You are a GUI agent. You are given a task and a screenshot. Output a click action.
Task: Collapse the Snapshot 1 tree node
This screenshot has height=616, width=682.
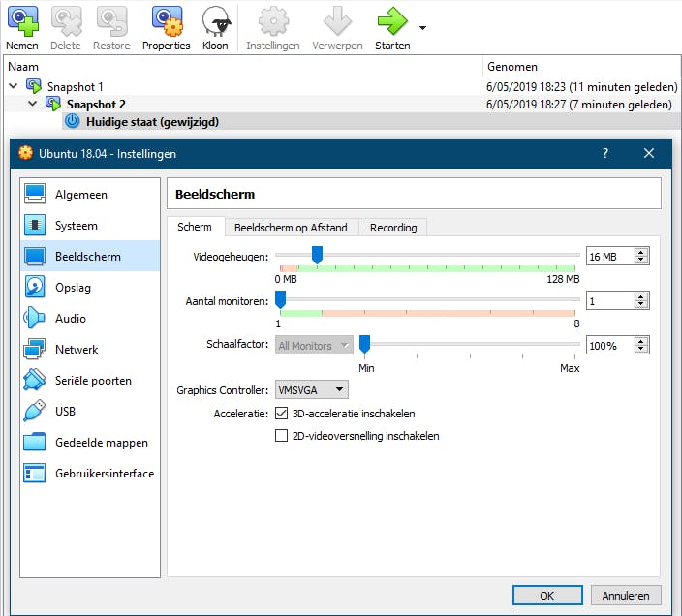[13, 86]
